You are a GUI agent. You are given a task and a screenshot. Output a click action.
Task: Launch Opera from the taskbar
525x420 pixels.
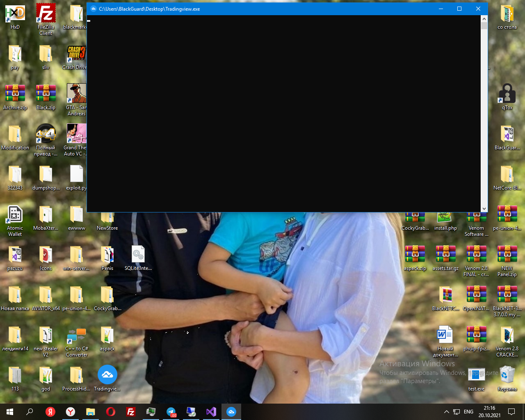tap(110, 412)
